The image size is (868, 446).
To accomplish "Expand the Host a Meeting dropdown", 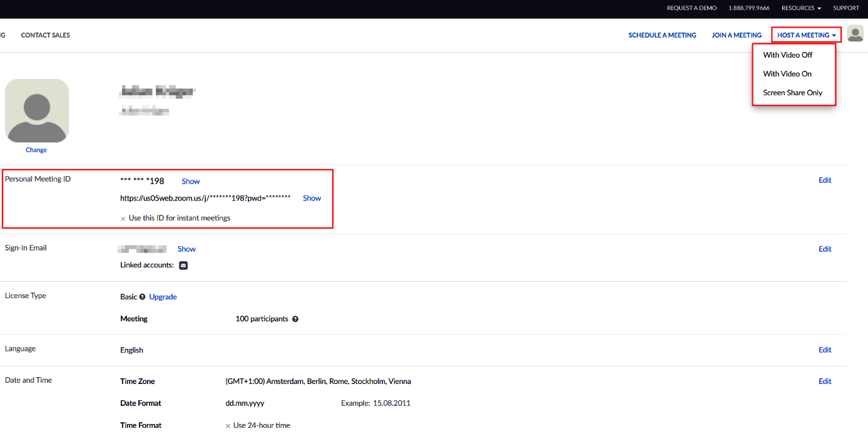I will coord(805,35).
